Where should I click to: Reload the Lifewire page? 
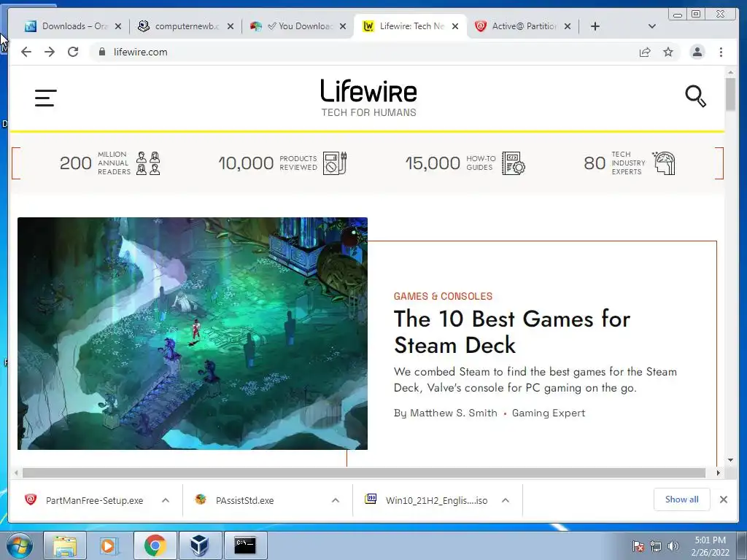click(x=73, y=52)
